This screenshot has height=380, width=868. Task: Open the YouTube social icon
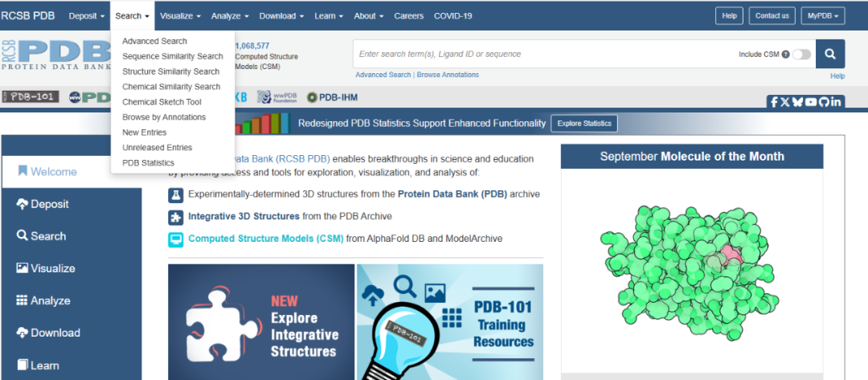pyautogui.click(x=810, y=102)
